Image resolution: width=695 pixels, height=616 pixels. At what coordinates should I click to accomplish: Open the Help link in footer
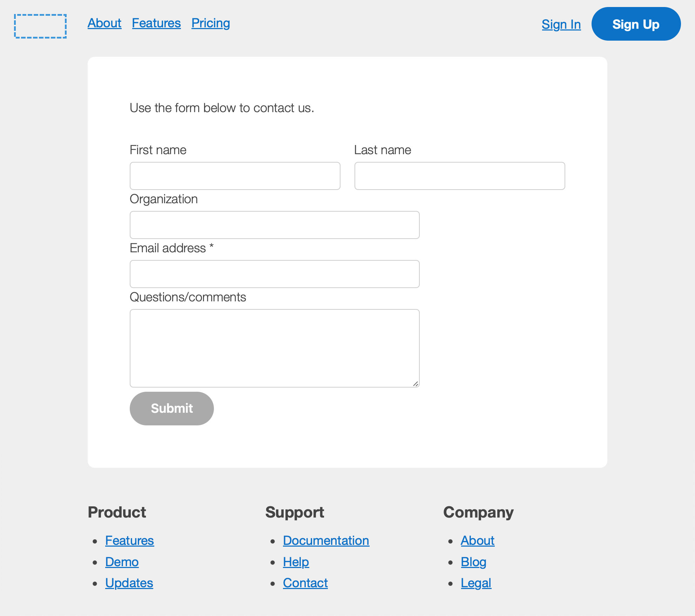pyautogui.click(x=296, y=562)
